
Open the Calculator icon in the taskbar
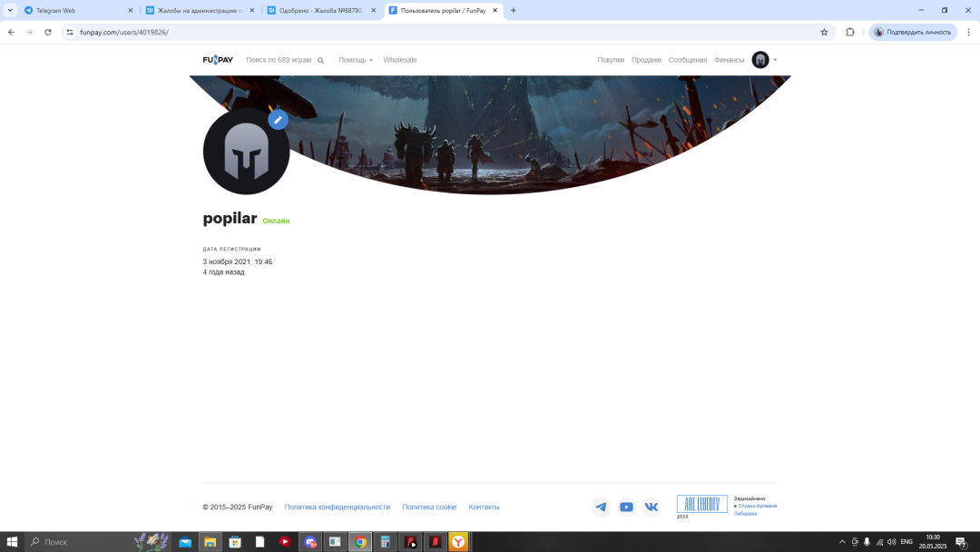point(385,542)
